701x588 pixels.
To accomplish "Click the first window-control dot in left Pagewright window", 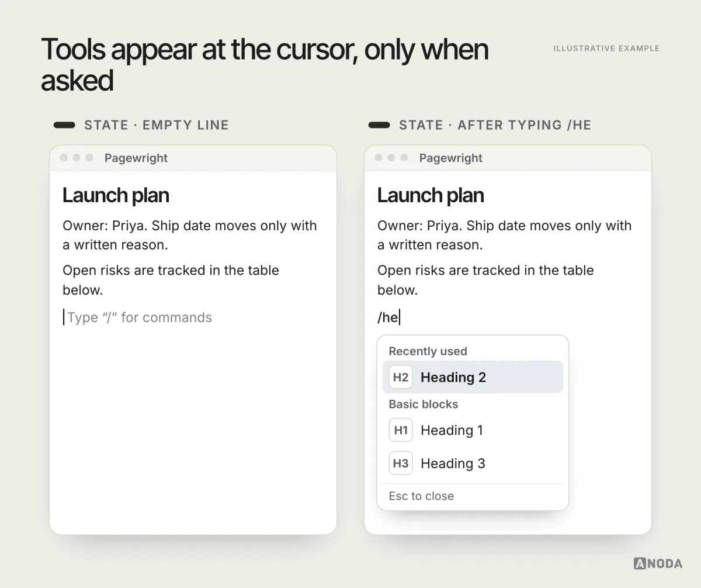I will (x=64, y=158).
